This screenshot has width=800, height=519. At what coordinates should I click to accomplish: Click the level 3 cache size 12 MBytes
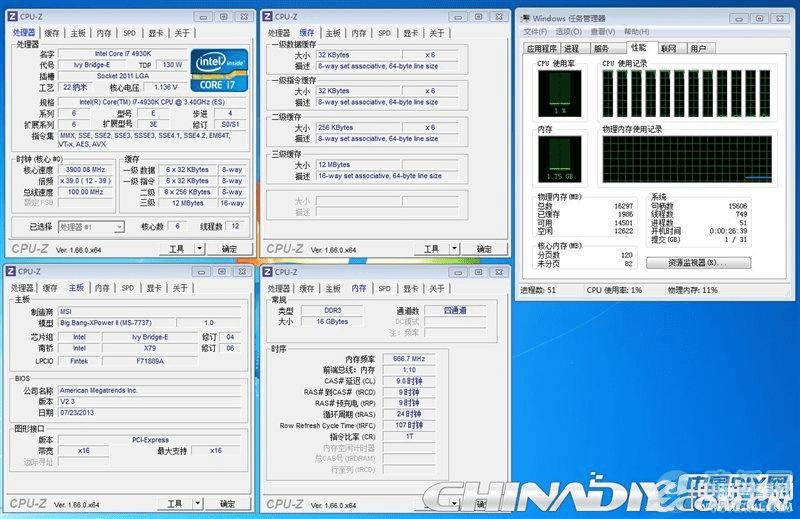pyautogui.click(x=359, y=165)
